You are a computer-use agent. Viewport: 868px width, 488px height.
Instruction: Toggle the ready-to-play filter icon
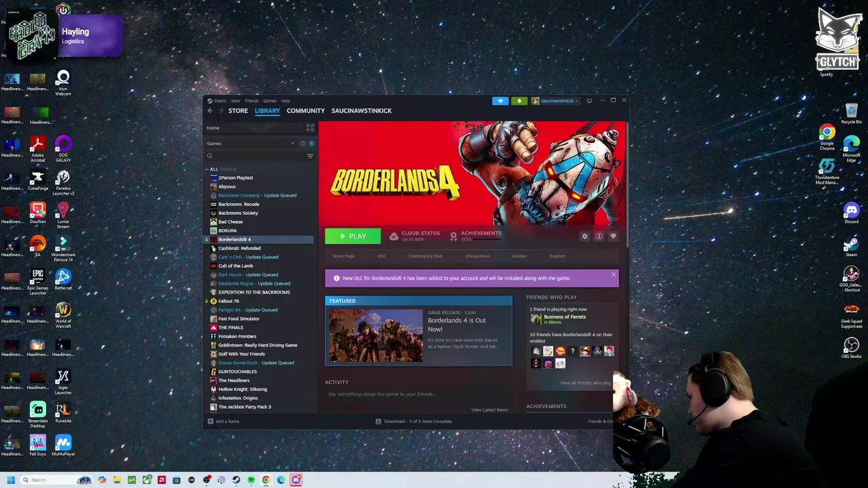tap(311, 144)
